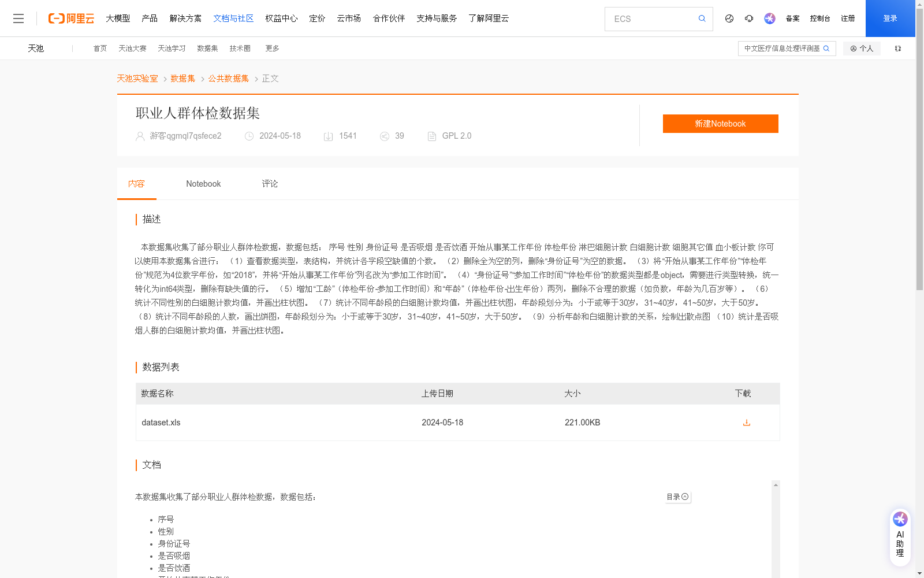Click the Alibaba Cloud logo
This screenshot has width=924, height=578.
[70, 18]
